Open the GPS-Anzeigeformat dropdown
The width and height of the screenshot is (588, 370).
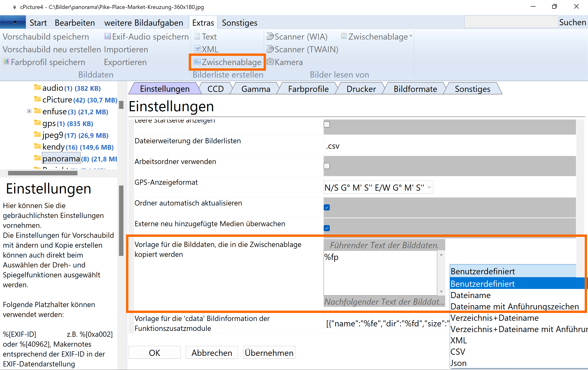[378, 188]
